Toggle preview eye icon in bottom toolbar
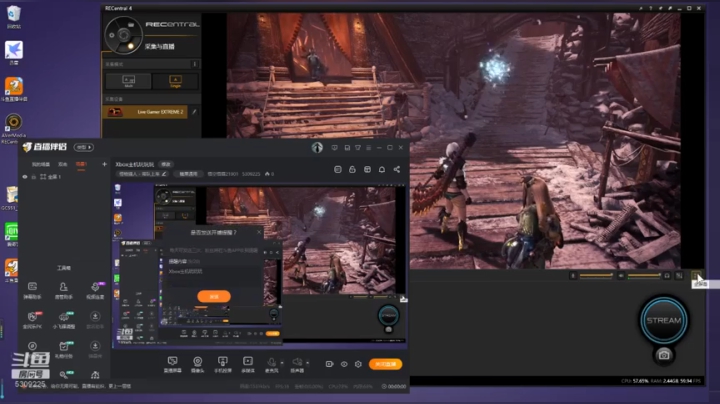 click(x=344, y=364)
